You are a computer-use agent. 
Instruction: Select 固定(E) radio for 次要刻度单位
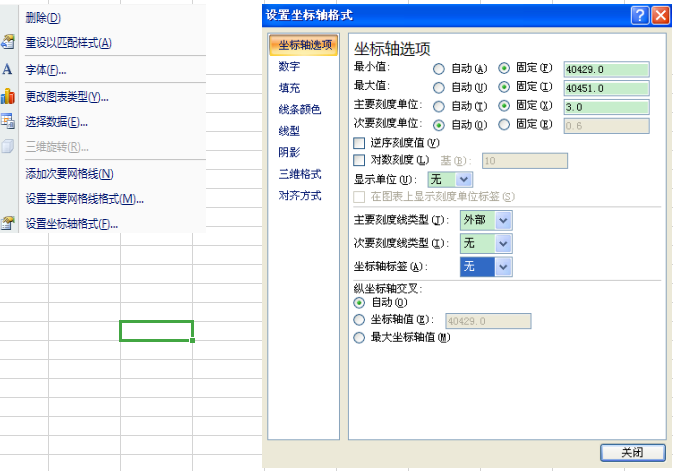coord(504,125)
